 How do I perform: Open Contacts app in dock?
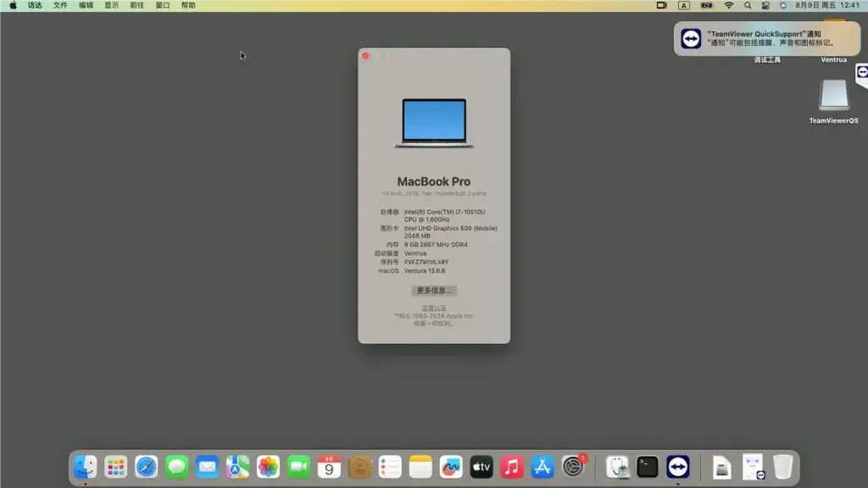[359, 467]
